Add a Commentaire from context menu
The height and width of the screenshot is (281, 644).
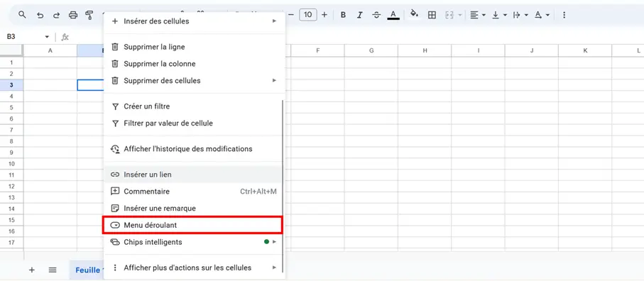click(x=192, y=191)
